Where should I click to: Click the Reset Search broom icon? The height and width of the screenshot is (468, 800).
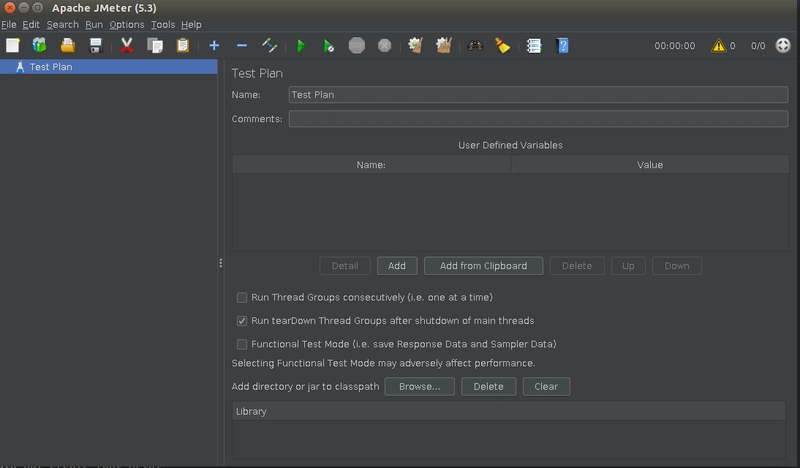click(x=503, y=46)
